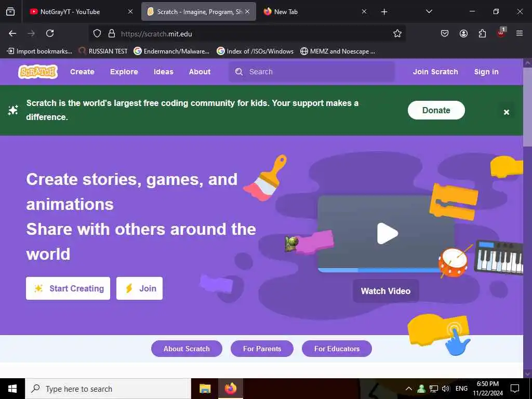The height and width of the screenshot is (399, 532).
Task: Open the Endermanch/Malware bookmark
Action: coord(171,51)
